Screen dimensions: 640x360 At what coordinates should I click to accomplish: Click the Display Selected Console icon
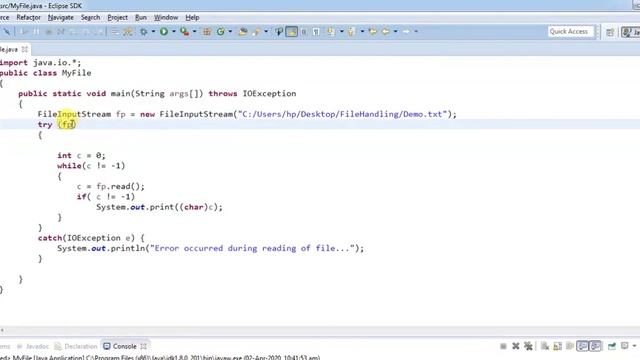(624, 346)
